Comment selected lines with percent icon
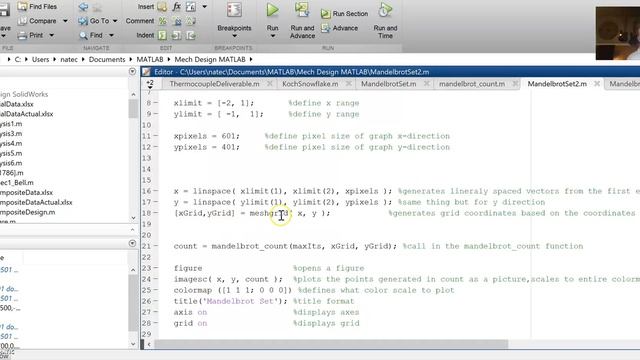The width and height of the screenshot is (640, 360). coord(162,21)
